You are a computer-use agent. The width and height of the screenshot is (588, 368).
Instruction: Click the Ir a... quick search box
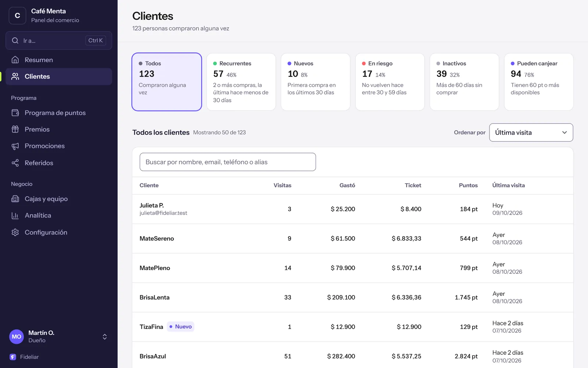click(59, 40)
